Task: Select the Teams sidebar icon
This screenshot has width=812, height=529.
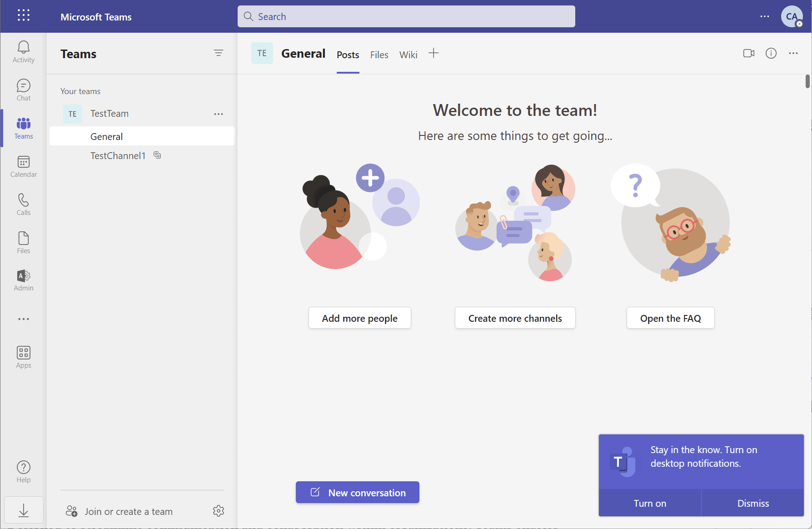Action: click(24, 128)
